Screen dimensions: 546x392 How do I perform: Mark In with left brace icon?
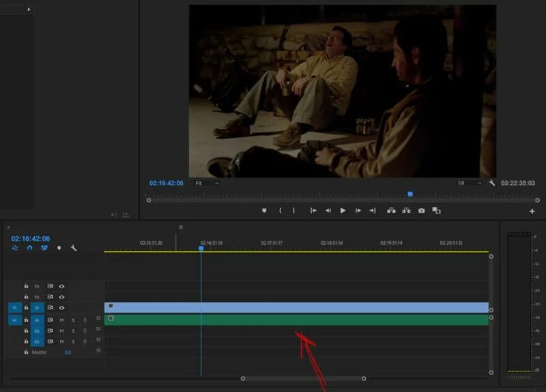pyautogui.click(x=280, y=211)
